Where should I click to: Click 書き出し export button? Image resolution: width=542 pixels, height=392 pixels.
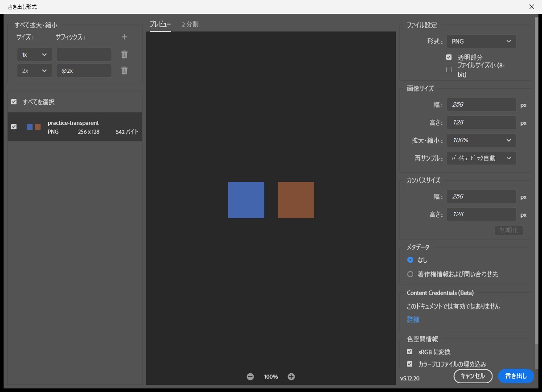point(516,376)
